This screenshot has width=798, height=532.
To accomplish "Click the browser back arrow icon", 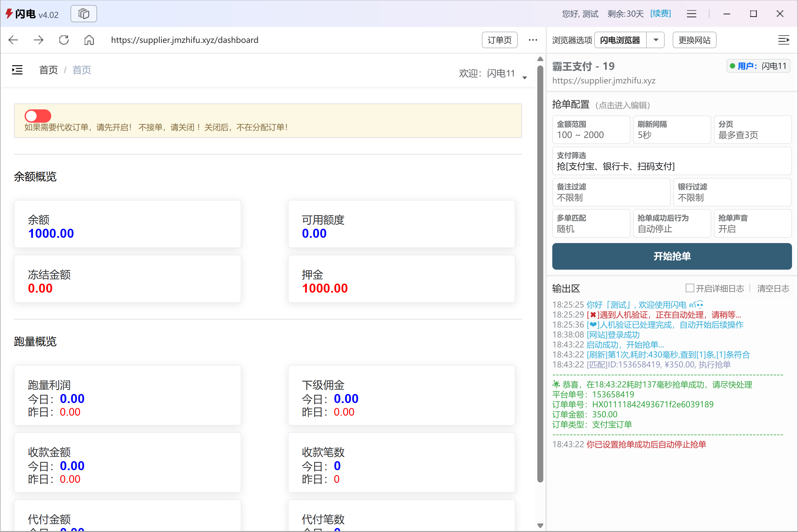I will tap(13, 40).
